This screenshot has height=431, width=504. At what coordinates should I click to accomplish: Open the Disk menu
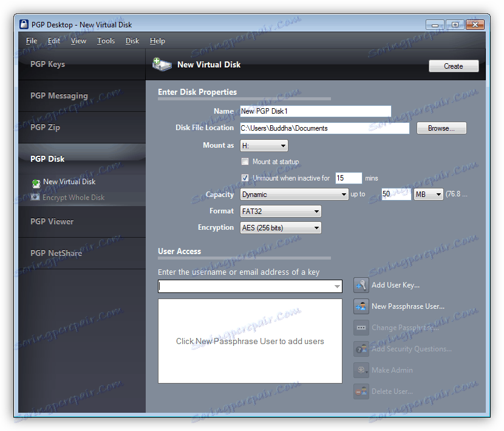pyautogui.click(x=132, y=41)
